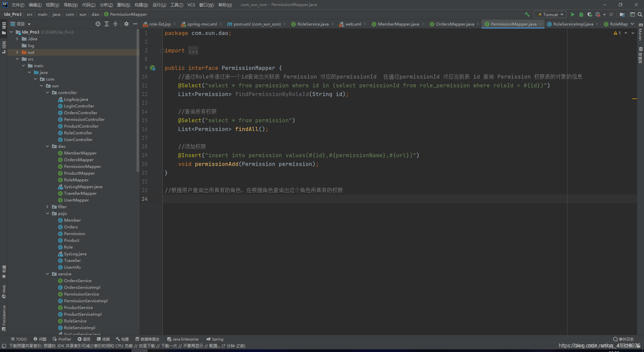
Task: Open the 终端 terminal tool window
Action: [x=103, y=339]
